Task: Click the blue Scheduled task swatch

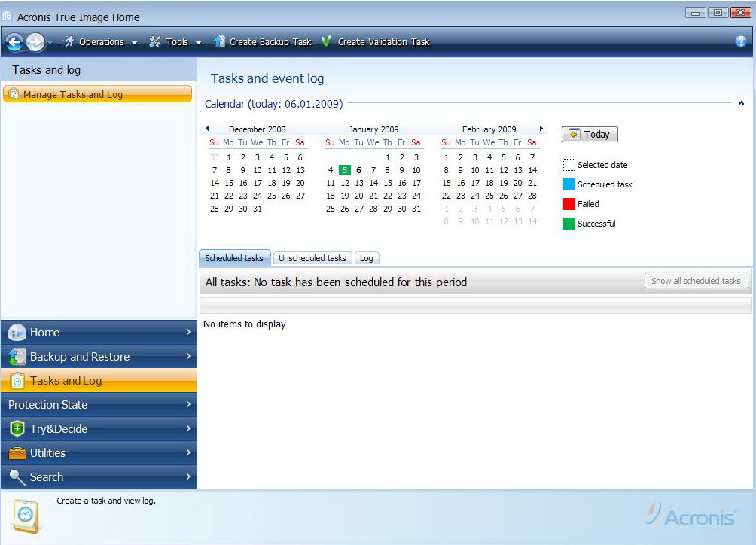Action: (569, 184)
